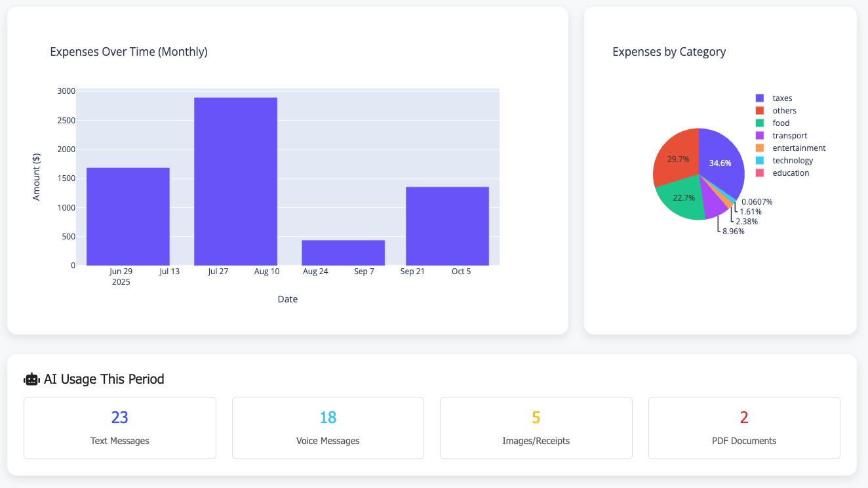Click the robot icon beside AI Usage

pos(30,378)
